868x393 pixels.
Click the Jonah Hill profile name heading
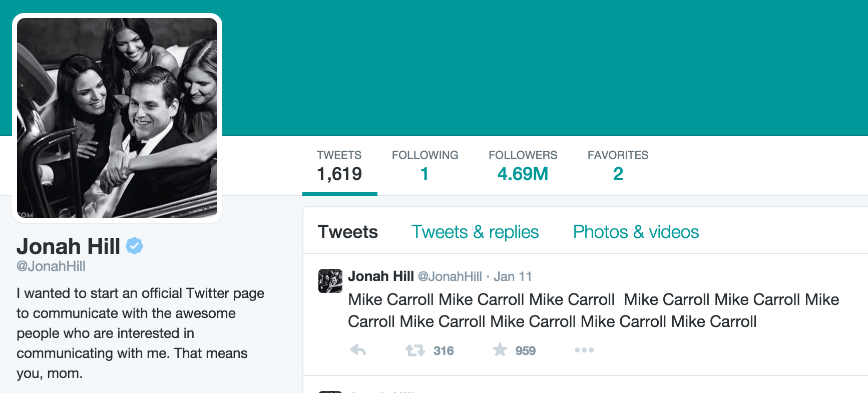point(69,246)
